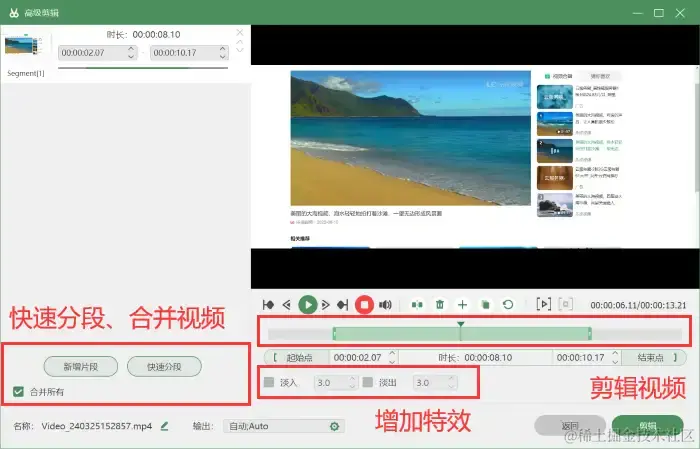Click the Segment[1] label
700x449 pixels.
pyautogui.click(x=25, y=73)
